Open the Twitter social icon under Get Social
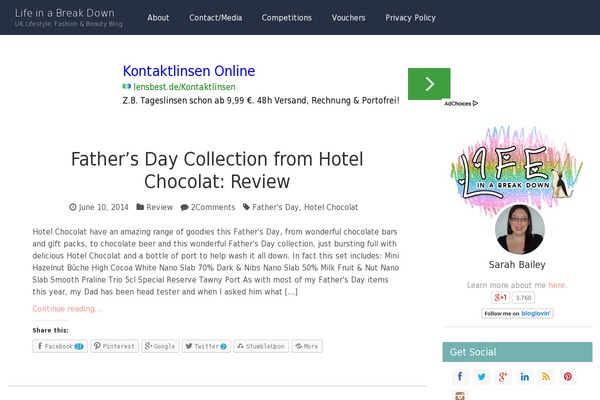 click(x=481, y=377)
